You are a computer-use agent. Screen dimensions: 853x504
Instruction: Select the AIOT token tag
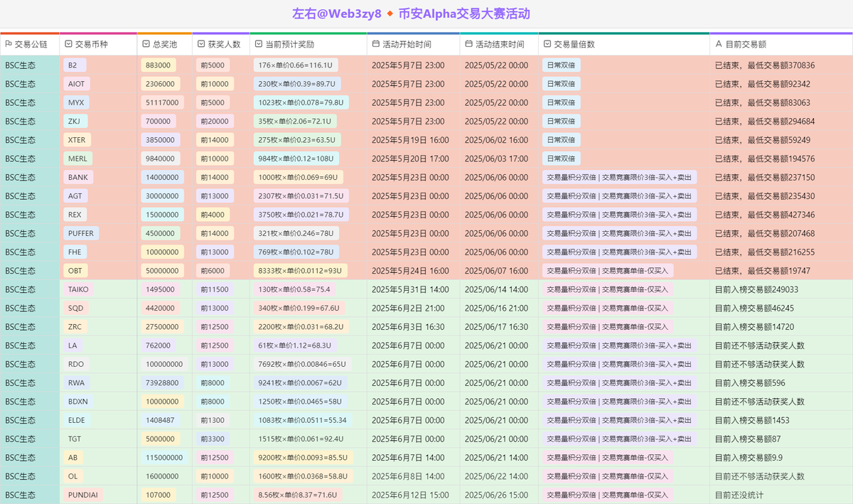[x=77, y=84]
